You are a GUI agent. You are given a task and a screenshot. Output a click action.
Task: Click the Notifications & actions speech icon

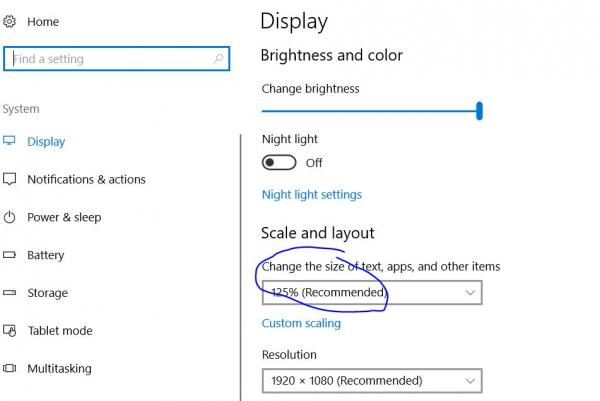(9, 179)
